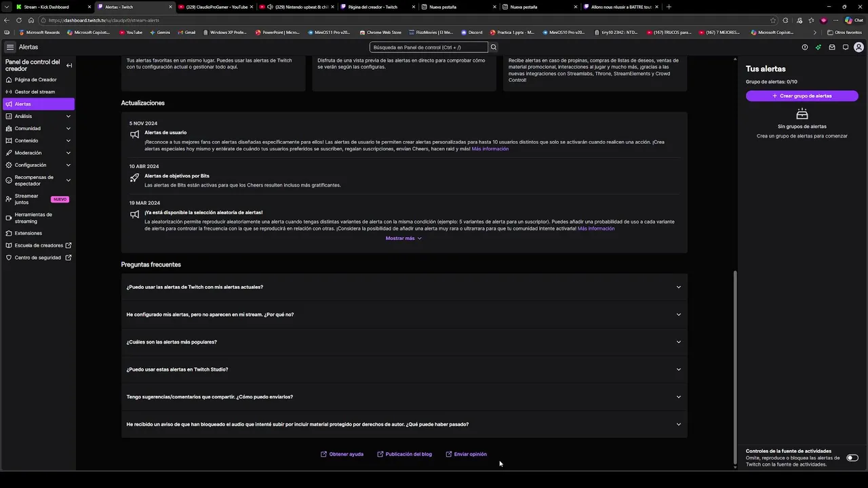
Task: Toggle the activity feed controls switch
Action: pos(852,457)
